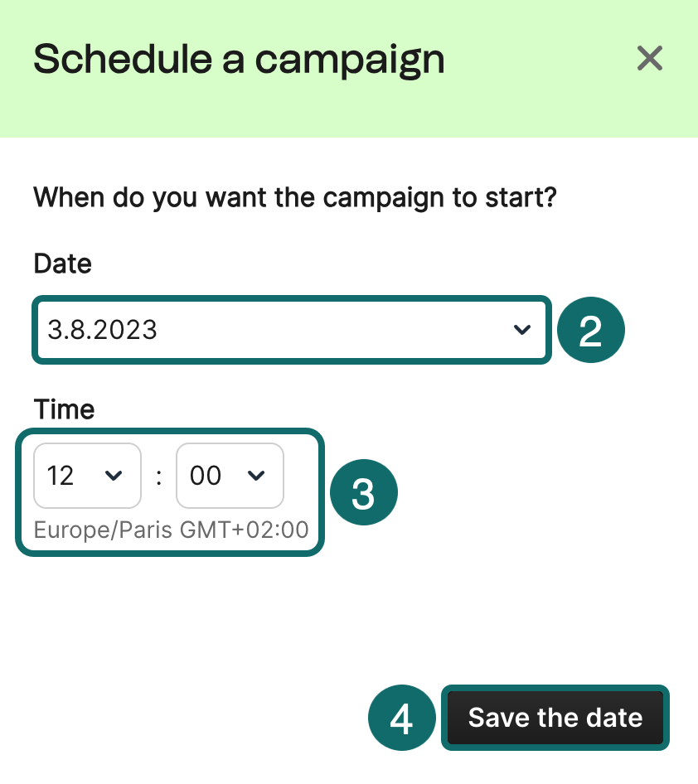The image size is (698, 784).
Task: Click the numbered step badge 3
Action: point(364,495)
